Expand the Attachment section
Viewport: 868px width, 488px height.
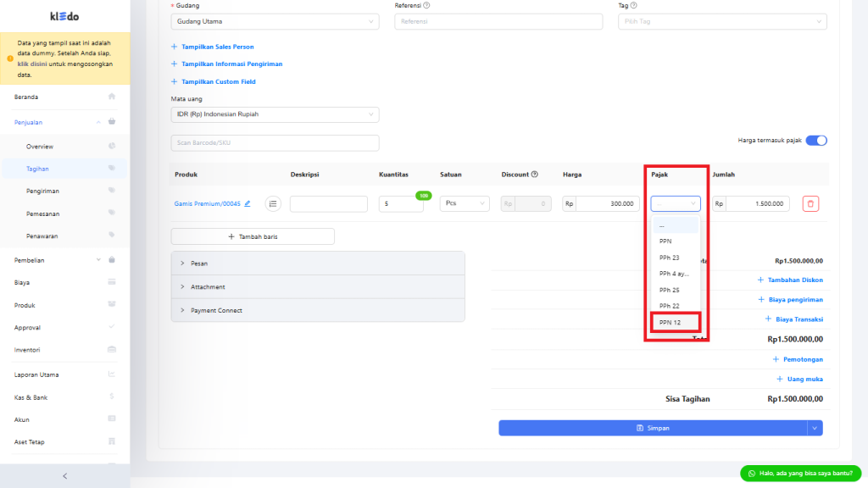pos(318,287)
